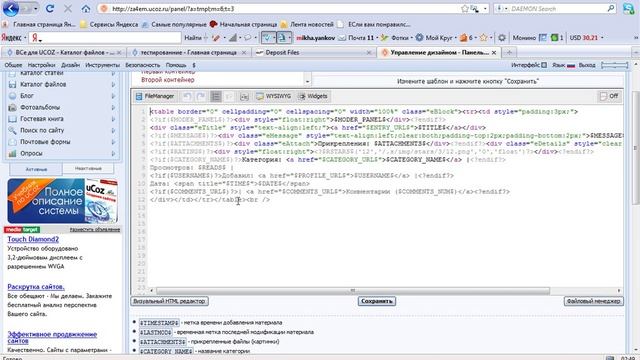
Task: Bookmark the page with the star icon
Action: [x=464, y=9]
